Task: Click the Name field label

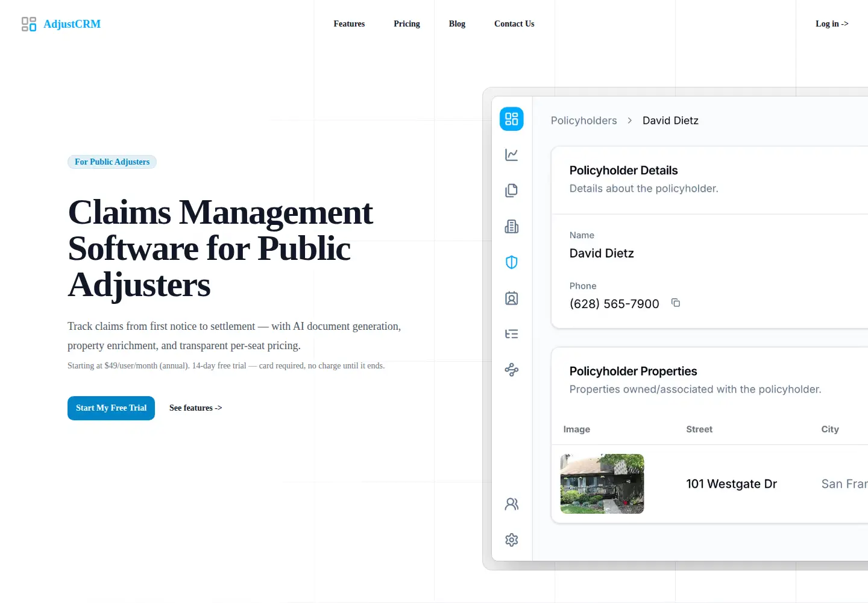Action: point(582,235)
